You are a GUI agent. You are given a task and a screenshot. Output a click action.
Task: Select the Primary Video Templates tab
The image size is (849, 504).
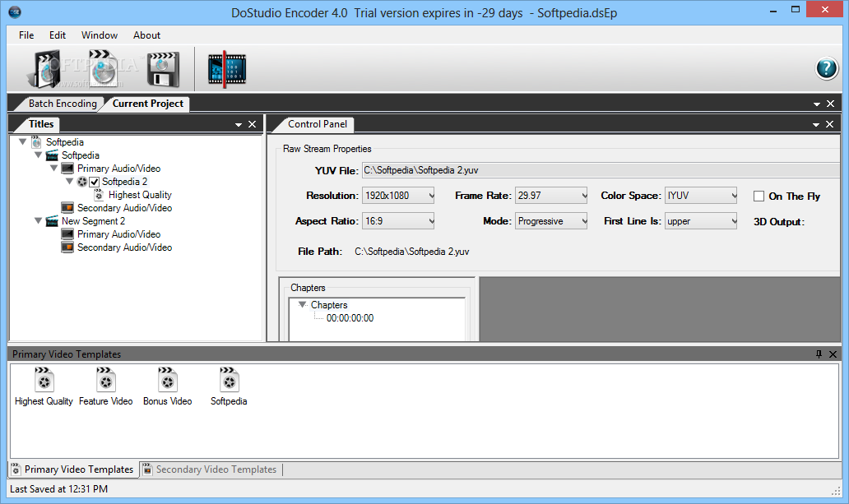pyautogui.click(x=73, y=469)
